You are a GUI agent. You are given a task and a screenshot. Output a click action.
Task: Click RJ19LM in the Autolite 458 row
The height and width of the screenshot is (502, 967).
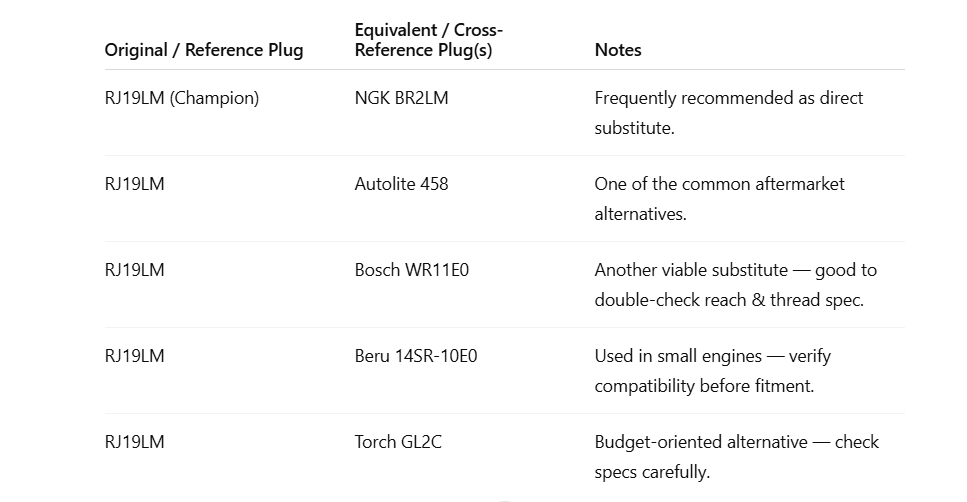tap(134, 184)
